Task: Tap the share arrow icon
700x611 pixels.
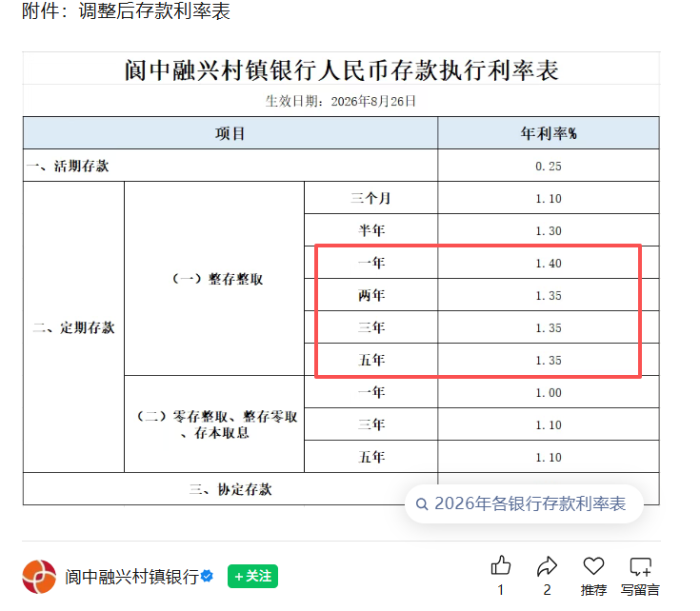Action: pos(547,566)
